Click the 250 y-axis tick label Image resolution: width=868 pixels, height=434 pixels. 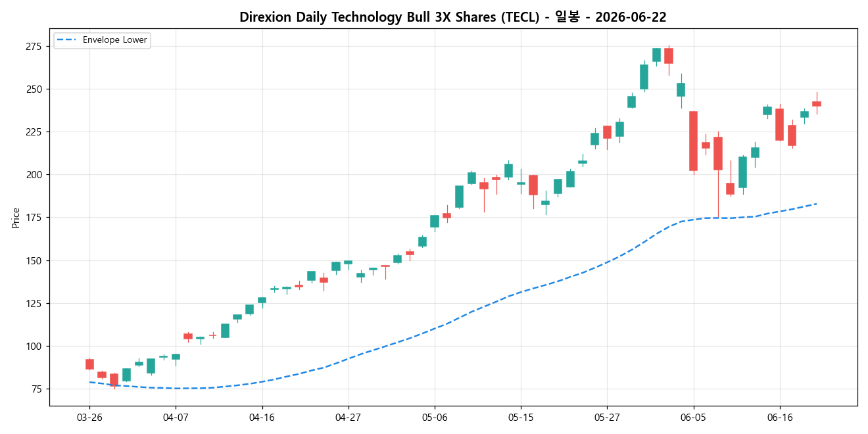(x=34, y=89)
